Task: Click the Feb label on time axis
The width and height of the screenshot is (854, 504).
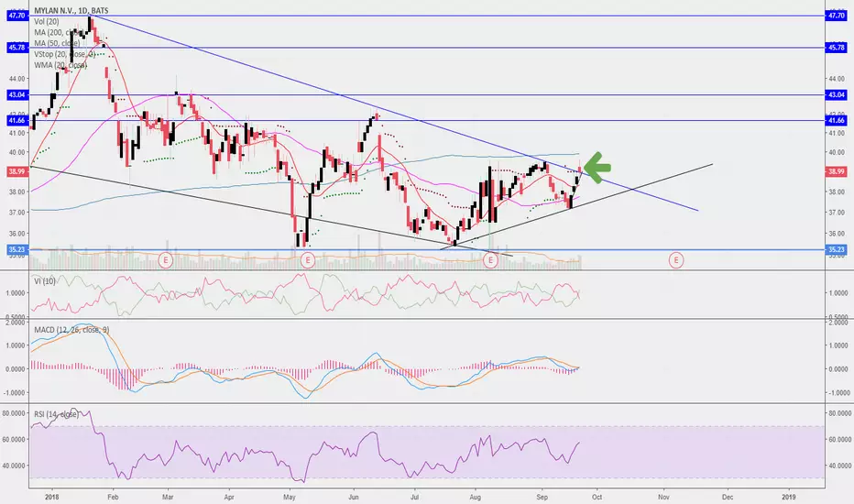Action: pos(113,497)
